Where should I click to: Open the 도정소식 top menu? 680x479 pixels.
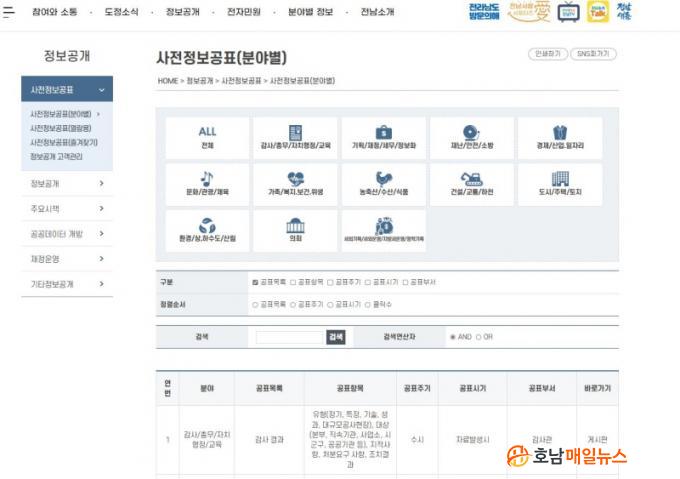coord(122,12)
